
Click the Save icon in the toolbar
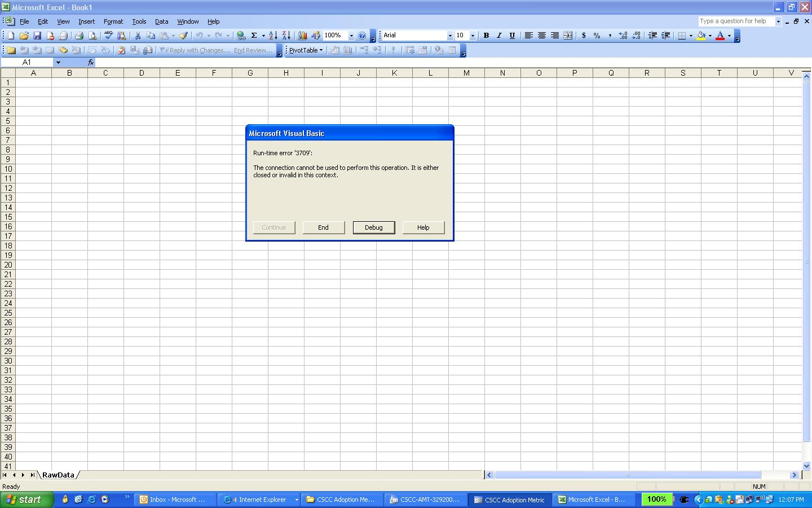[37, 36]
